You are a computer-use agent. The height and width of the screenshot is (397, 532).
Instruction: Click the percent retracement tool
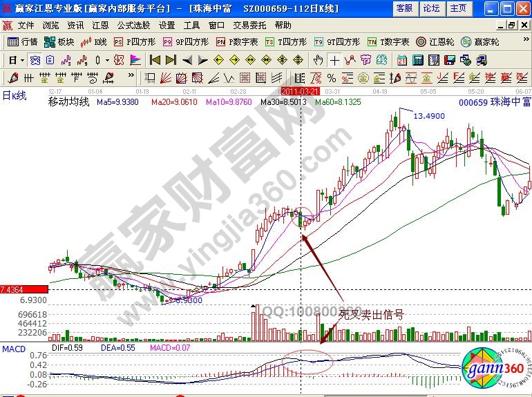332,77
